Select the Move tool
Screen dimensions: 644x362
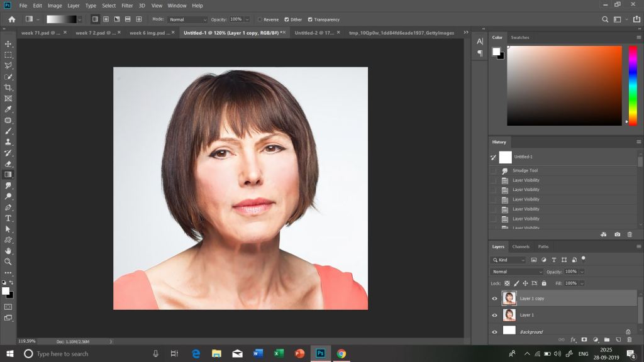click(x=8, y=44)
